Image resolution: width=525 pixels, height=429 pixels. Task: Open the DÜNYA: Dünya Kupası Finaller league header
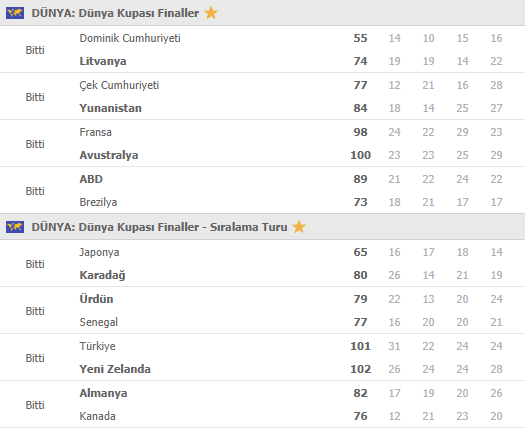pos(115,13)
